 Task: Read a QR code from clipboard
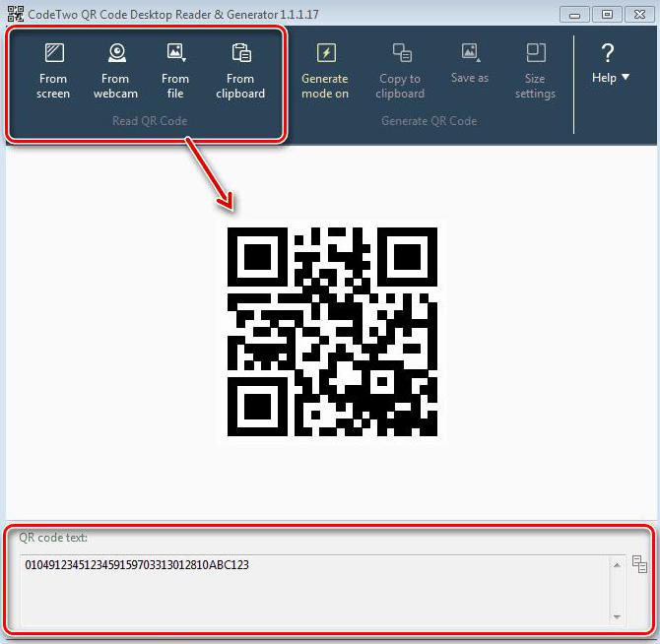tap(240, 71)
